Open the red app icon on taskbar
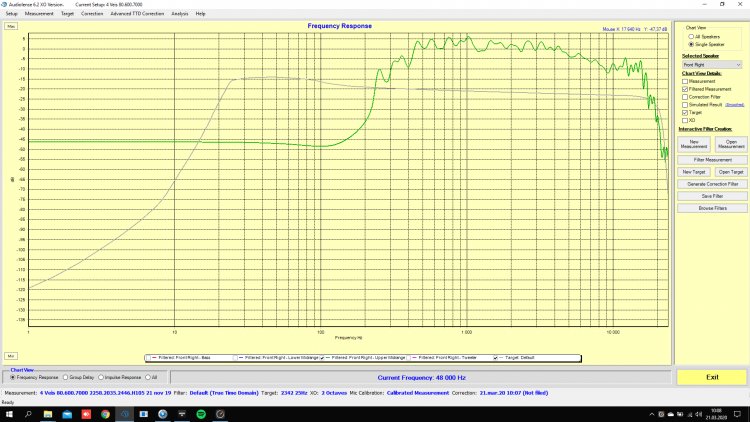 point(86,414)
